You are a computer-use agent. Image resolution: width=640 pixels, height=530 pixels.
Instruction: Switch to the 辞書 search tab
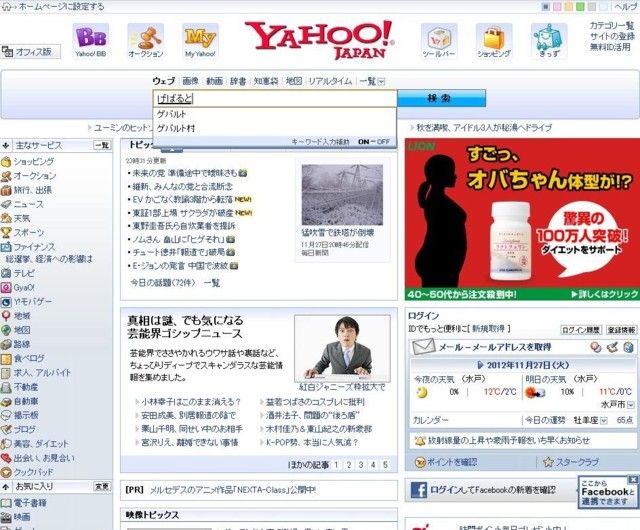click(x=238, y=81)
